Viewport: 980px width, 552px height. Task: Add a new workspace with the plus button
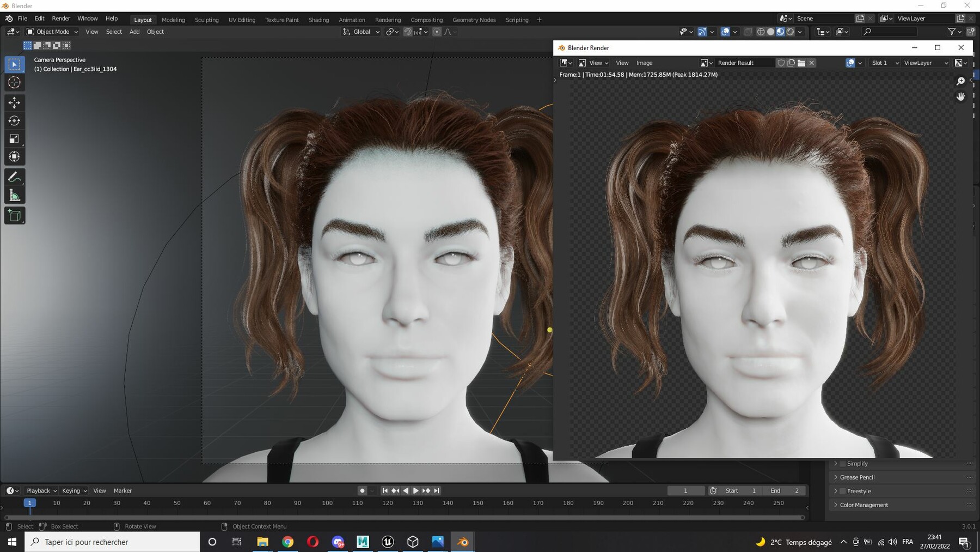(539, 20)
